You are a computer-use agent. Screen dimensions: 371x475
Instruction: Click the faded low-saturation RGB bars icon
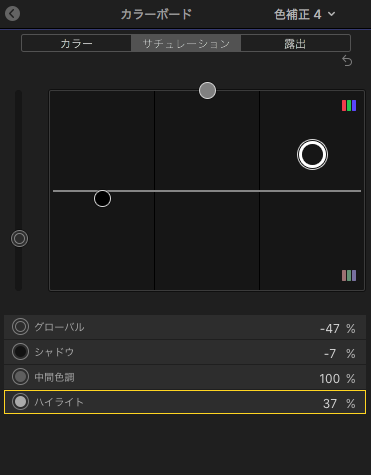pyautogui.click(x=349, y=276)
